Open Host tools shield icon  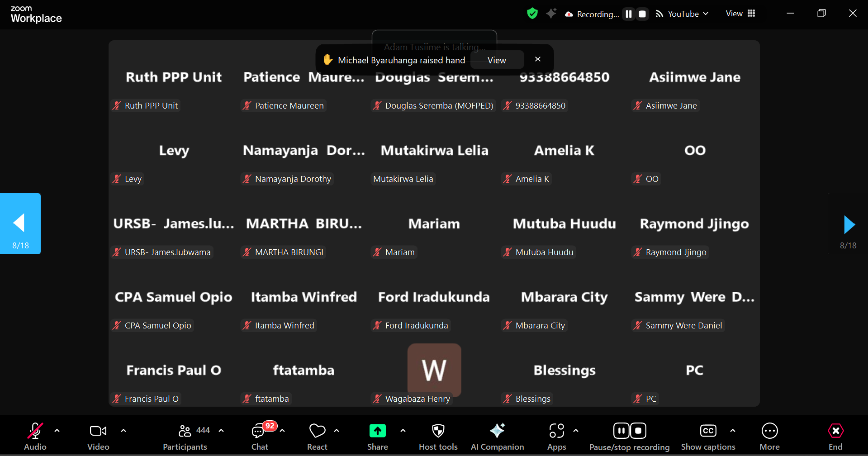click(x=438, y=431)
